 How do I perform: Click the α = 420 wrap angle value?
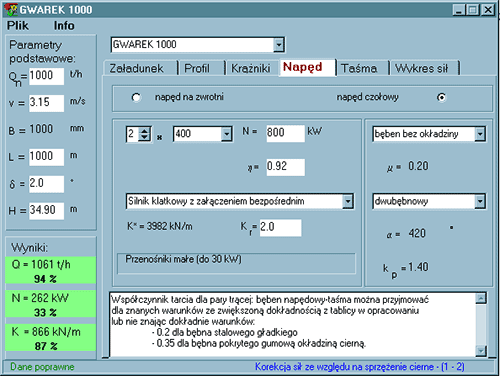406,234
